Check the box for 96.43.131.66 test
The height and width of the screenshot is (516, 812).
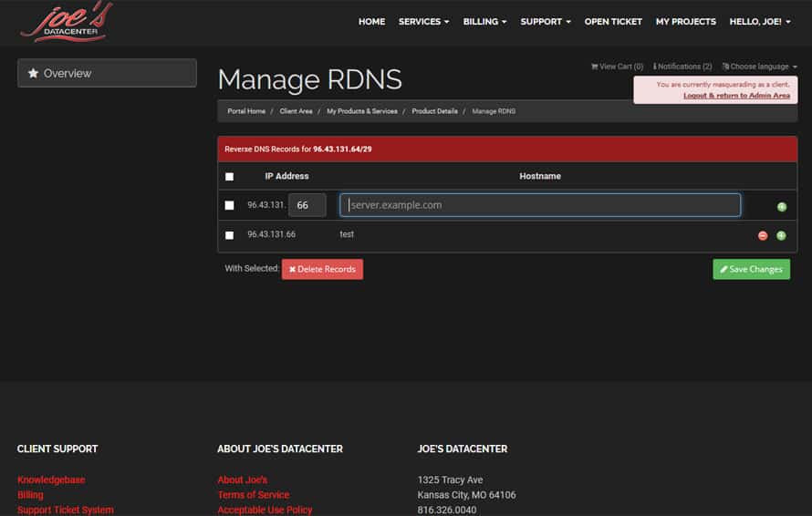point(229,235)
